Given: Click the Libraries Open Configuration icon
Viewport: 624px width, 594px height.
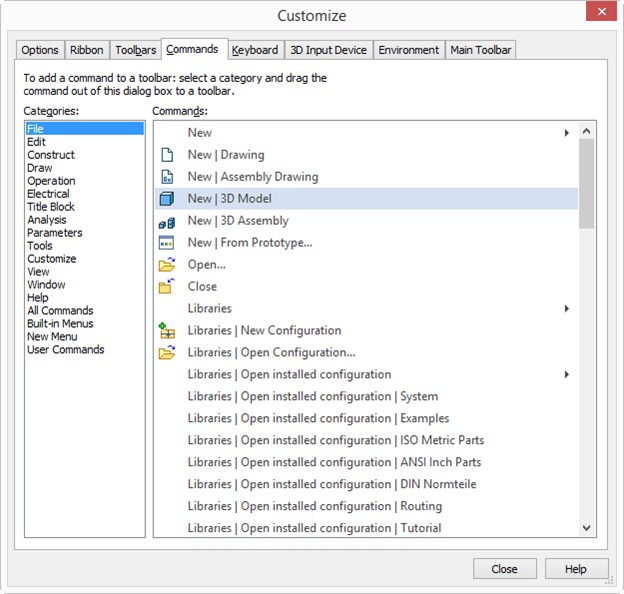Looking at the screenshot, I should coord(167,353).
